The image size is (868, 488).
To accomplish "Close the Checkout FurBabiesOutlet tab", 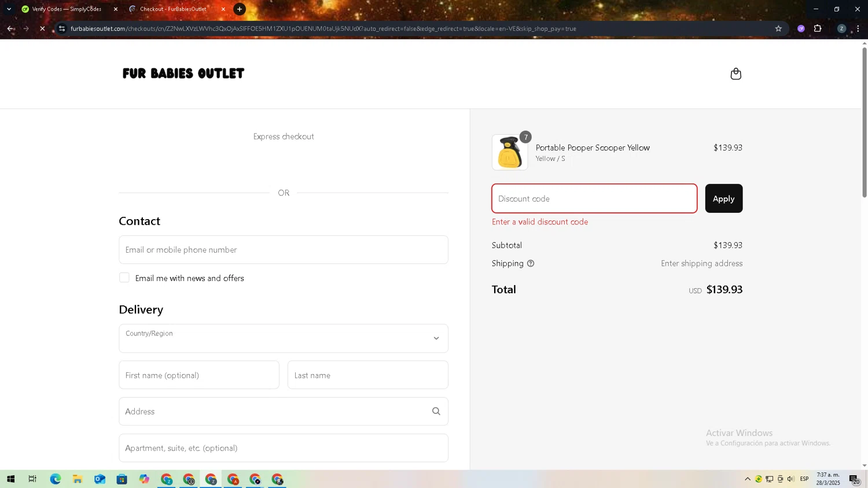I will [223, 9].
